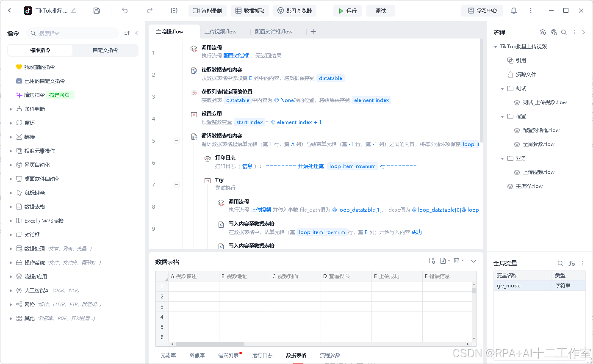This screenshot has height=364, width=593.
Task: Click the magic command sparkle icon
Action: [x=19, y=95]
